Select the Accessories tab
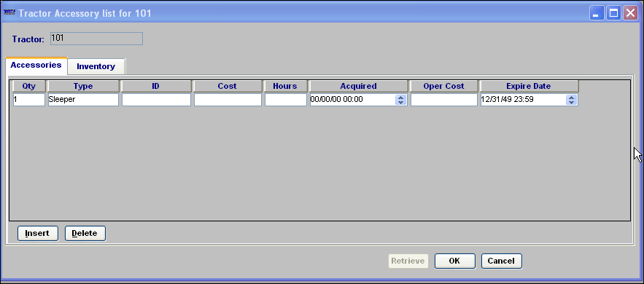Viewport: 644px width, 284px height. (36, 65)
